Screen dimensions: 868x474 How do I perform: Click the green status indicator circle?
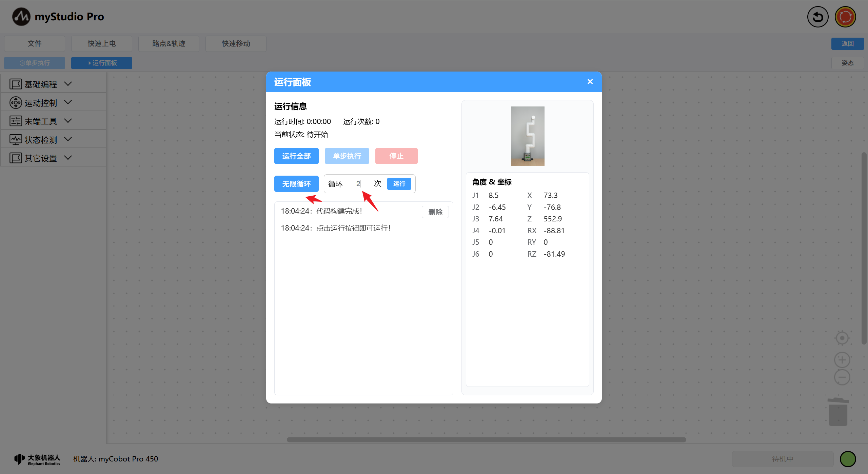(x=848, y=459)
